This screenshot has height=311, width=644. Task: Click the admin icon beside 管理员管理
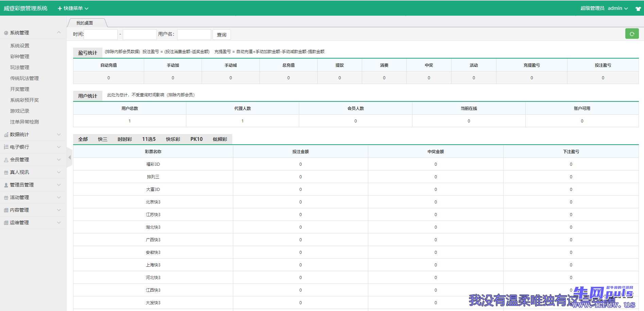(6, 185)
